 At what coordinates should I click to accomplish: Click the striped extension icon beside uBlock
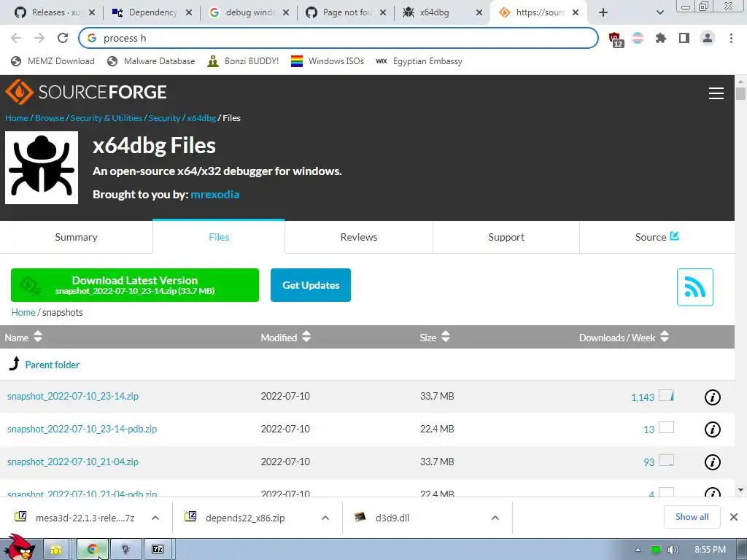638,38
